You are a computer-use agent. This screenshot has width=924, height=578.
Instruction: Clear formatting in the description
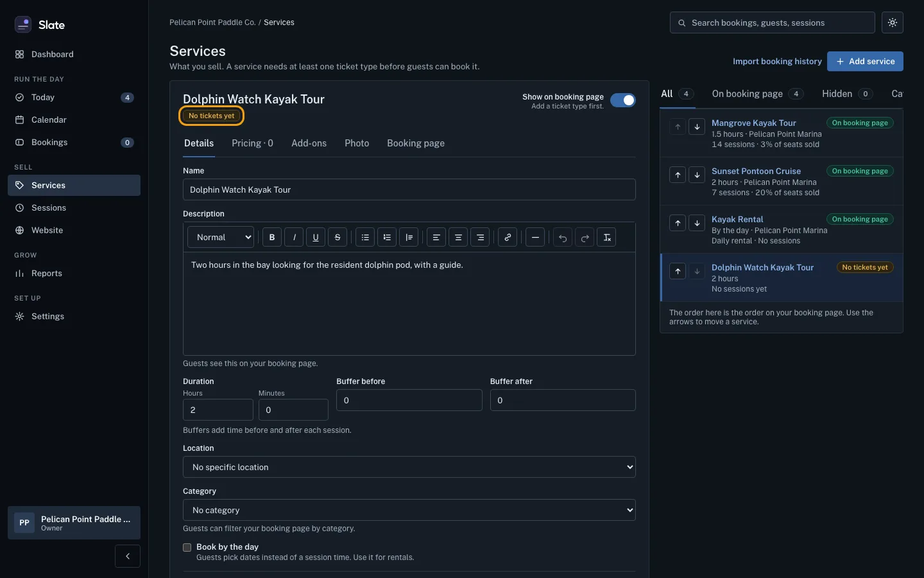pos(607,238)
